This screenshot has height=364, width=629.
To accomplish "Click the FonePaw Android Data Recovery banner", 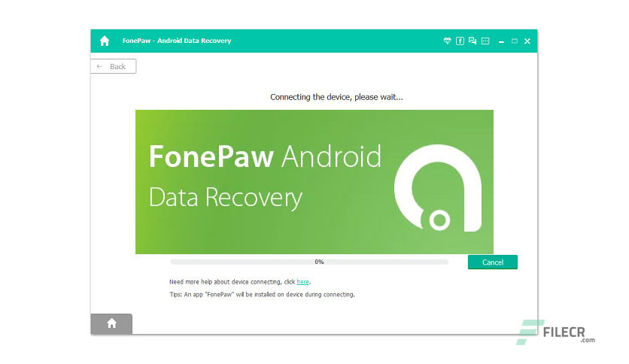I will (x=314, y=182).
